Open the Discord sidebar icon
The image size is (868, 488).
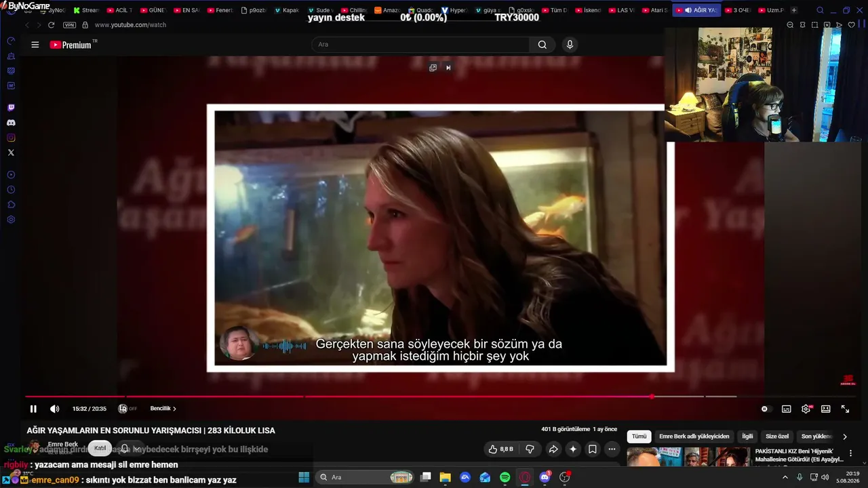click(11, 123)
